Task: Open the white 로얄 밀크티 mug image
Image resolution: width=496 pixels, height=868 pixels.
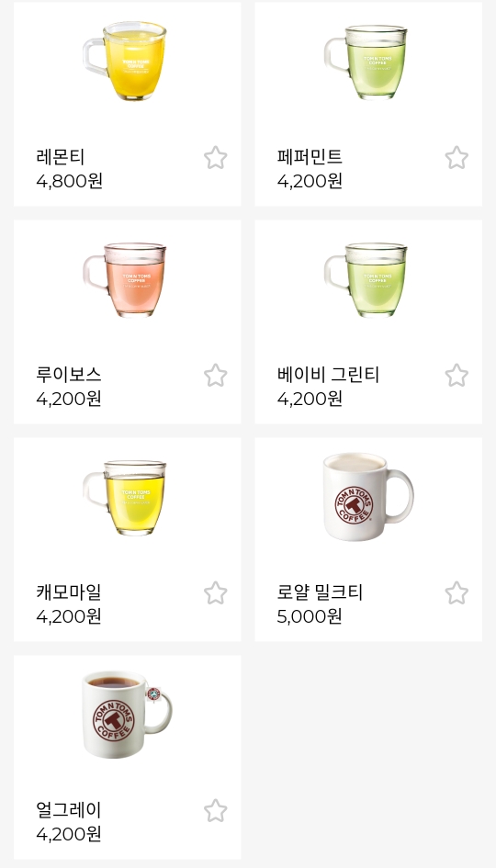Action: 368,497
